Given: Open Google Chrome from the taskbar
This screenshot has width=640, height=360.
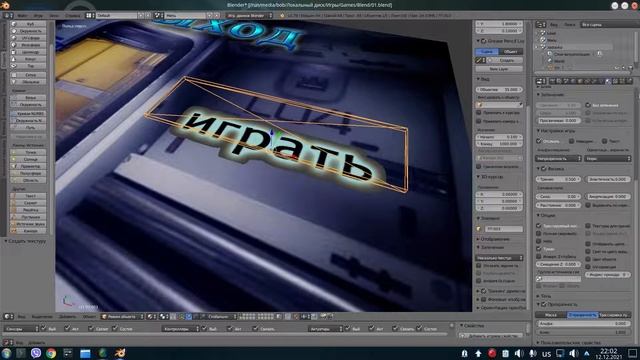Looking at the screenshot, I should [51, 353].
